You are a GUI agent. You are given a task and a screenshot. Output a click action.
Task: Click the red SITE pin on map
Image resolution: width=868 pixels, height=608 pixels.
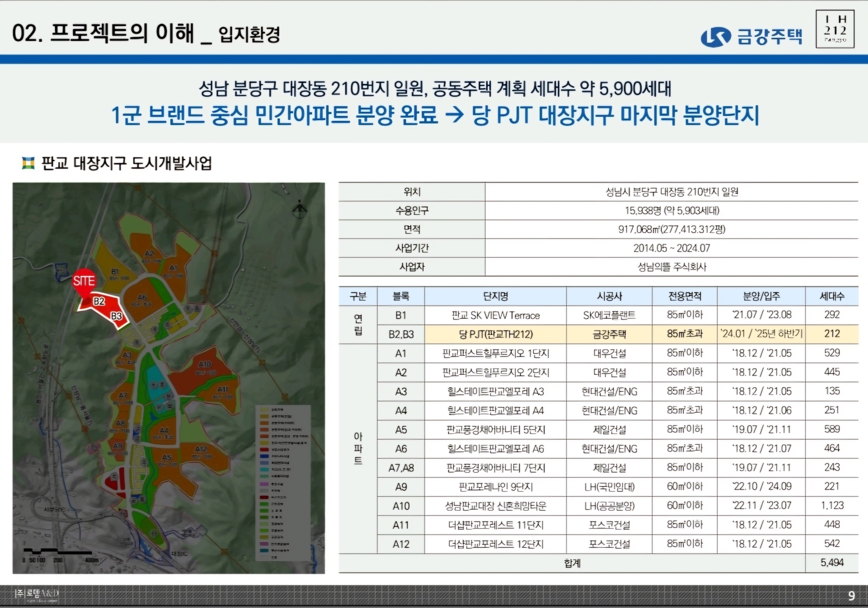(x=84, y=283)
